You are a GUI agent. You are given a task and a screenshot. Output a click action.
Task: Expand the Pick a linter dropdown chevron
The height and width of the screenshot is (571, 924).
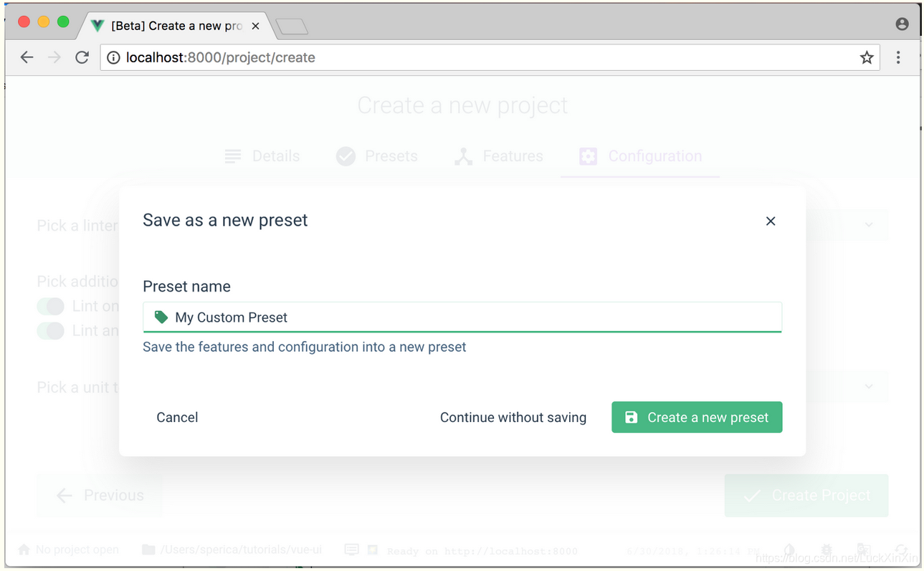[x=869, y=225]
